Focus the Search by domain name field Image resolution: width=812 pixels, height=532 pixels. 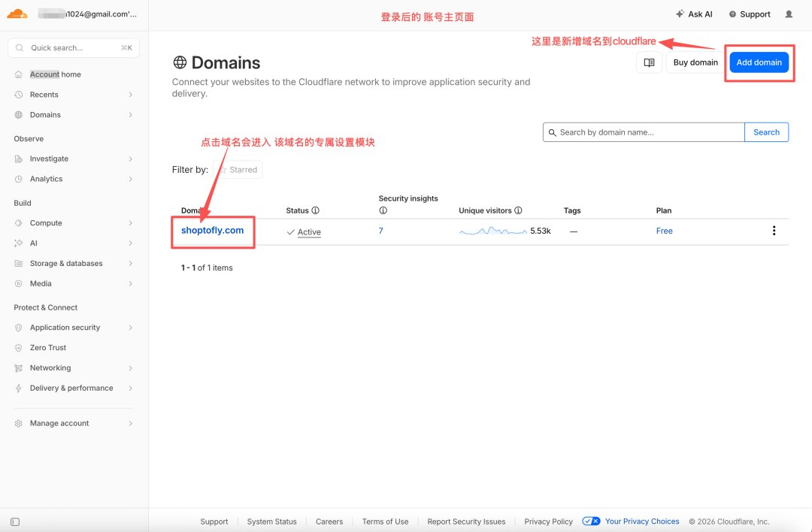(644, 132)
